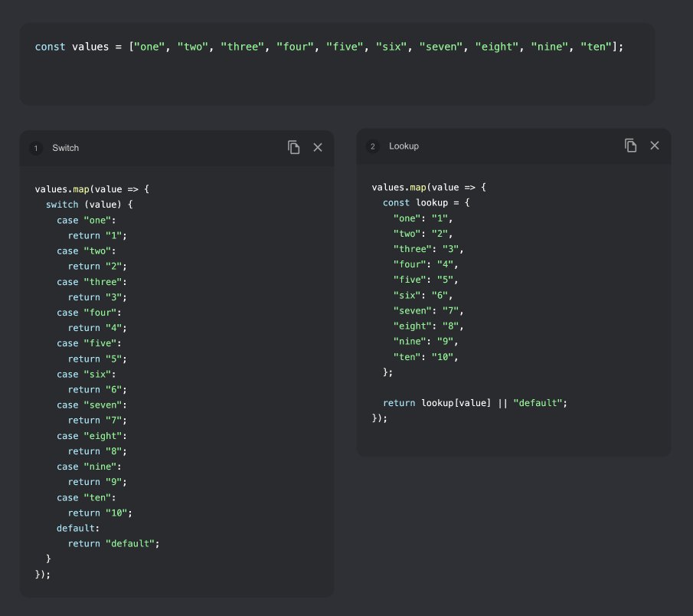Screen dimensions: 693x616
Task: Click the '"four": "4",' lookup entry
Action: [426, 264]
